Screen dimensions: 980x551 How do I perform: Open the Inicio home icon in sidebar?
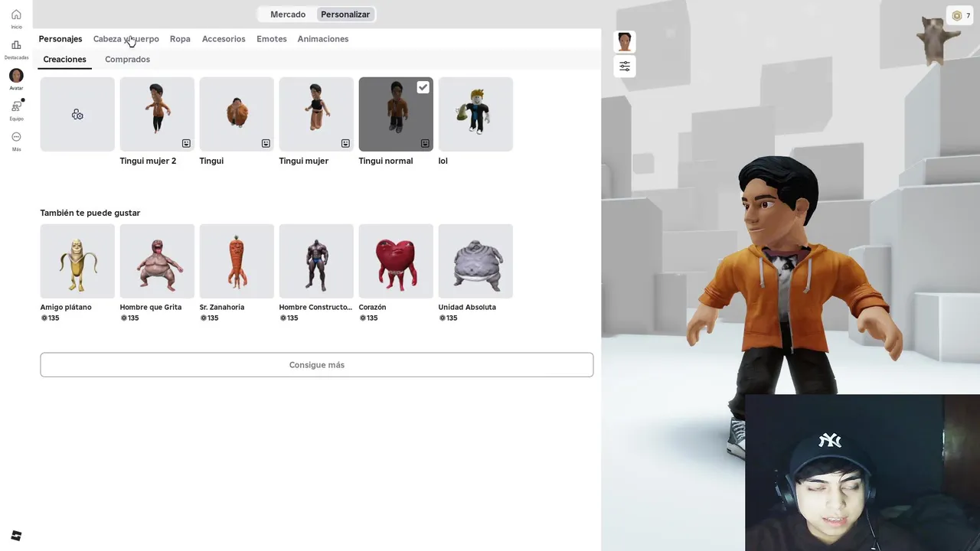click(16, 15)
